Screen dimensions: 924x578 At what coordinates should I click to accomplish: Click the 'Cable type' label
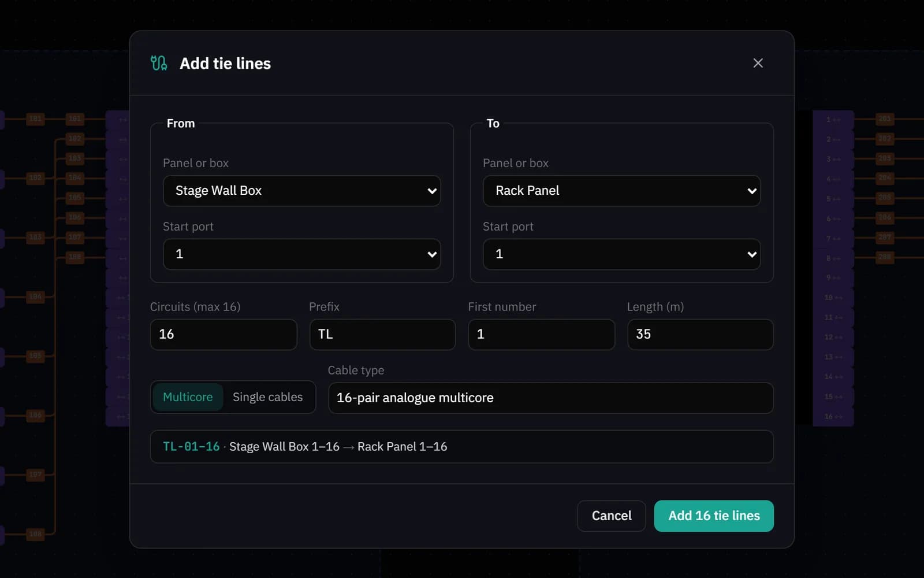click(x=356, y=370)
